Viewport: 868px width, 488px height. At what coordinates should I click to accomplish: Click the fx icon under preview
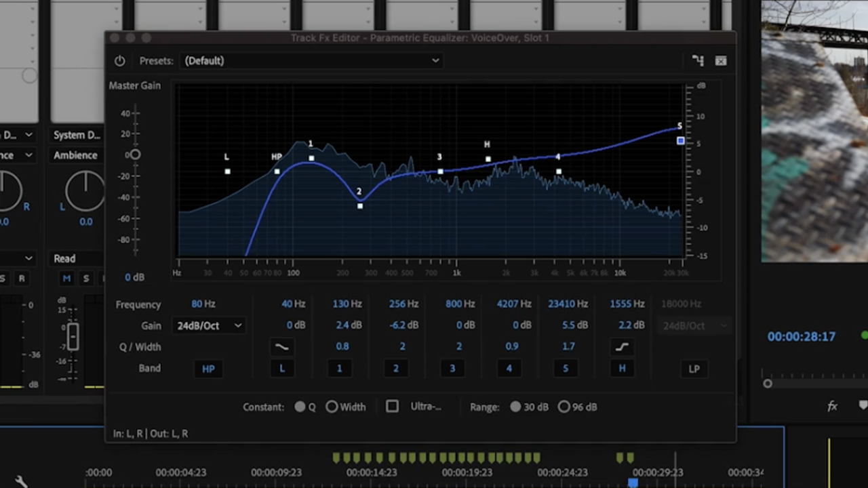pos(832,406)
